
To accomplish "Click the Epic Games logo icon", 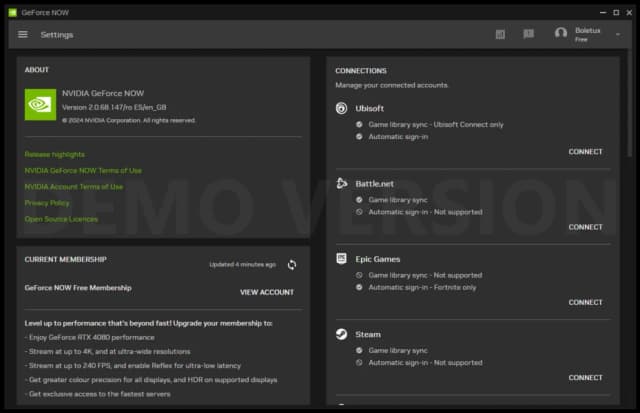I will coord(342,258).
